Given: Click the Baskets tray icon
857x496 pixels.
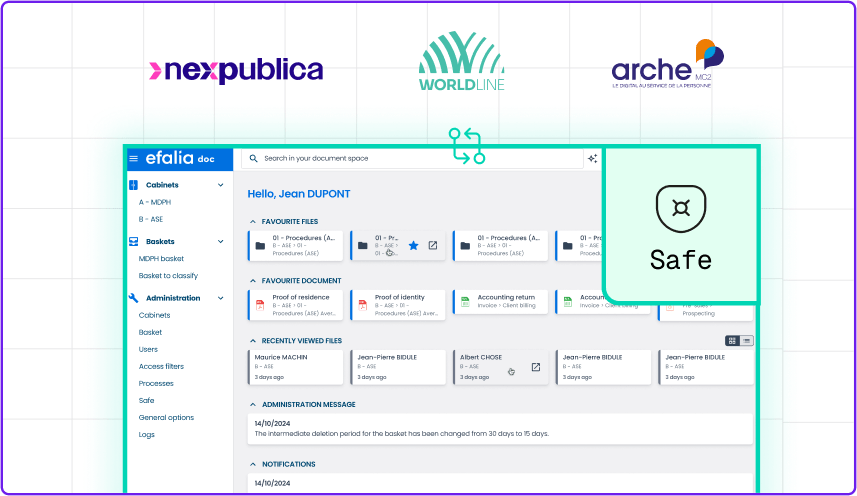Looking at the screenshot, I should (x=133, y=241).
